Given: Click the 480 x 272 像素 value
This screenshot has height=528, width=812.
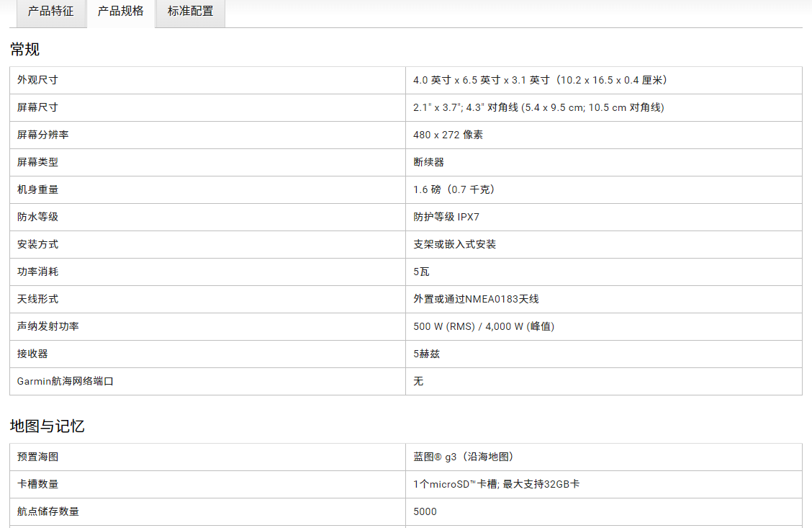Looking at the screenshot, I should pyautogui.click(x=448, y=135).
